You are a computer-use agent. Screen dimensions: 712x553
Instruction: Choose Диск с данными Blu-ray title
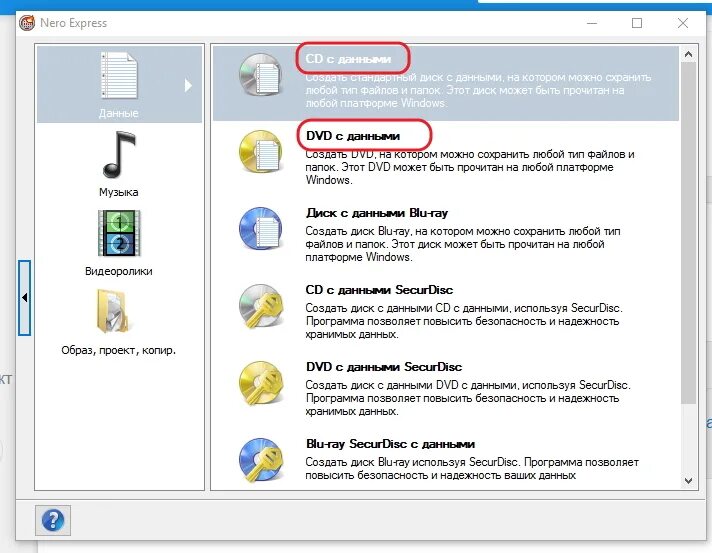377,213
